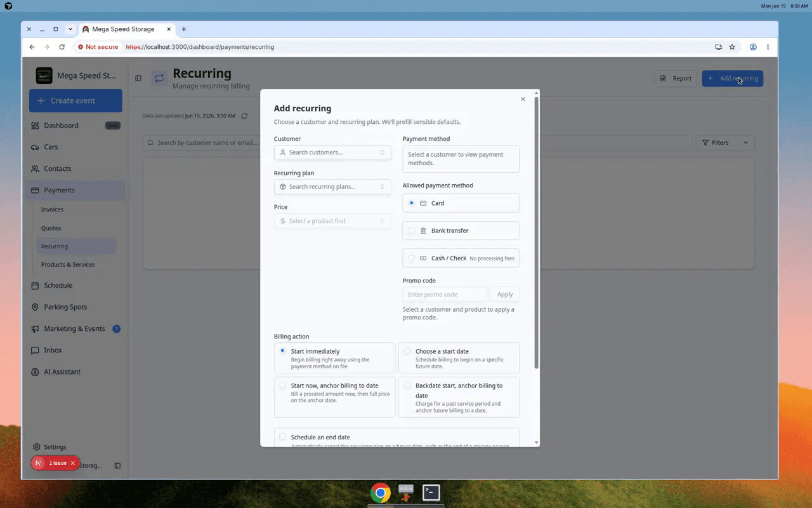This screenshot has width=812, height=508.
Task: Close the Add recurring dialog
Action: click(x=523, y=99)
